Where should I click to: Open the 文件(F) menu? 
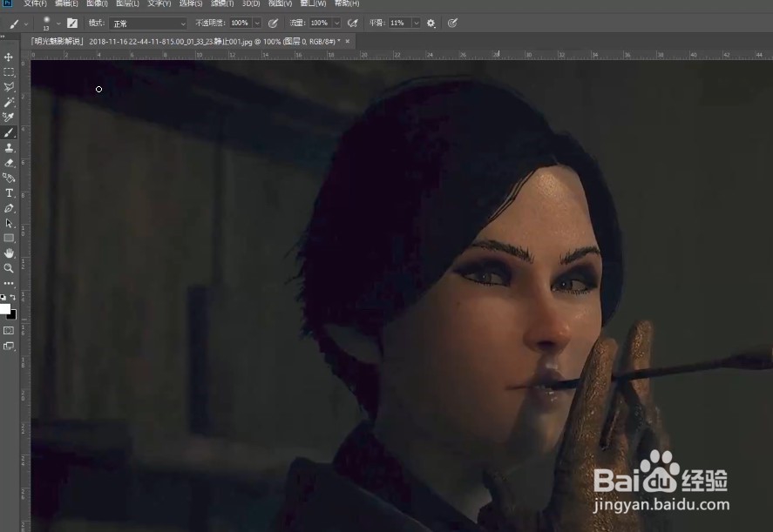(x=36, y=3)
